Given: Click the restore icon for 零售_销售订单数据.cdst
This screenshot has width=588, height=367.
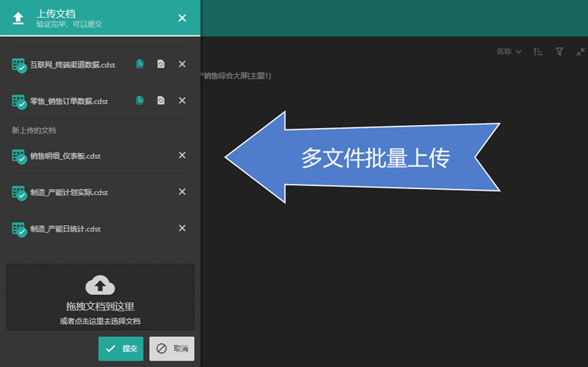Looking at the screenshot, I should pos(161,100).
